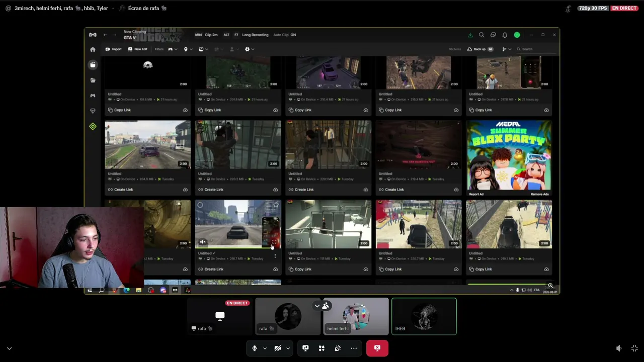
Task: Click the green Medal diamond sidebar icon
Action: [93, 126]
